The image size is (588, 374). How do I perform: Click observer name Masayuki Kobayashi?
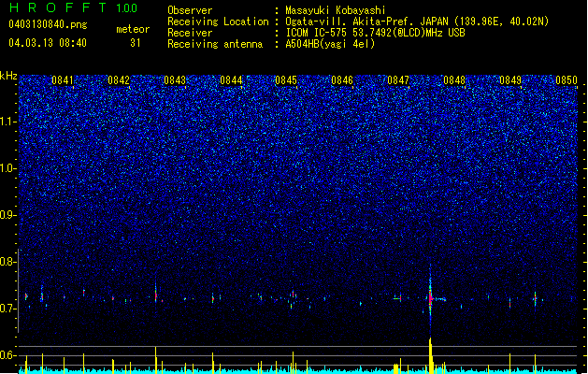tap(336, 10)
